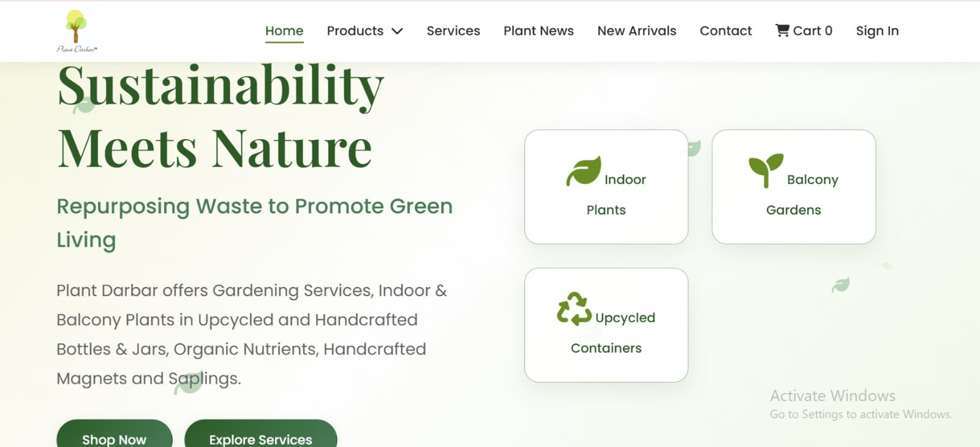Click the Plant Darbar tree logo
This screenshot has height=447, width=980.
coord(77,31)
